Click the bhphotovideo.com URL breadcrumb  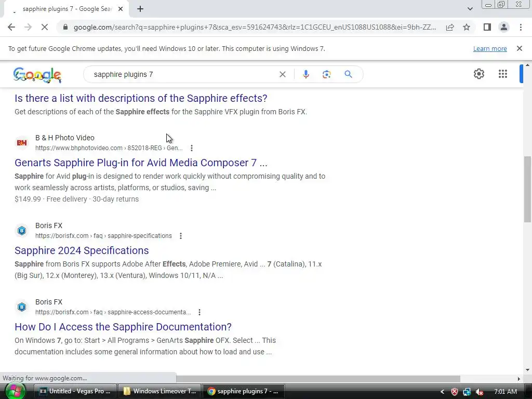[109, 148]
